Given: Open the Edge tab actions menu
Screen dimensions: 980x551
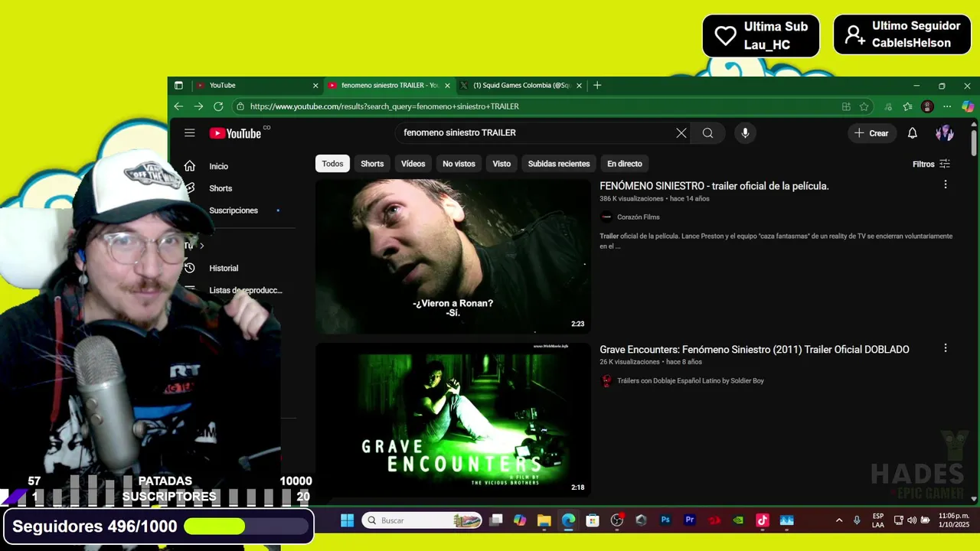Looking at the screenshot, I should click(x=178, y=86).
